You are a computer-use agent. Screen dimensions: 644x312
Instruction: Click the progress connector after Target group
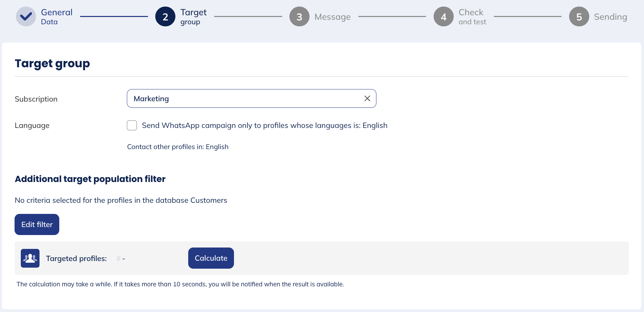point(248,16)
